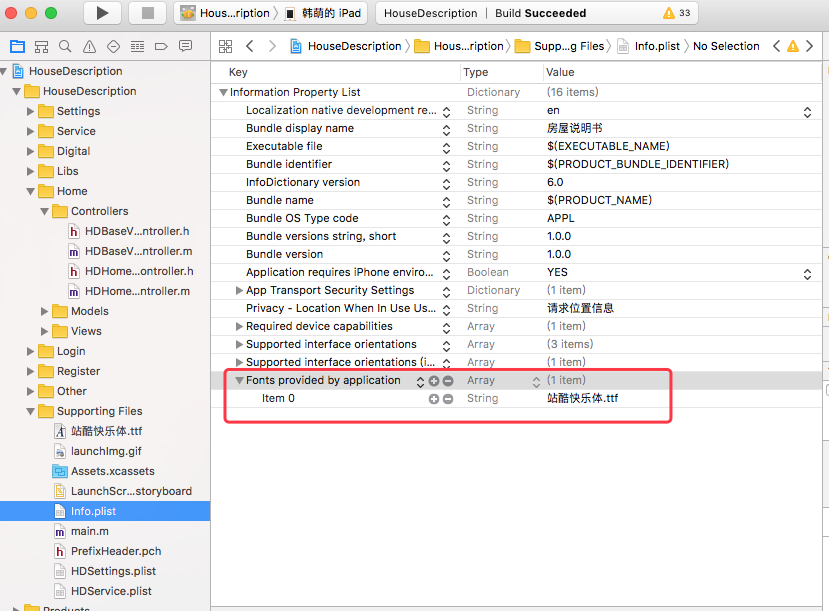This screenshot has height=611, width=829.
Task: Expand App Transport Security Settings
Action: click(x=239, y=291)
